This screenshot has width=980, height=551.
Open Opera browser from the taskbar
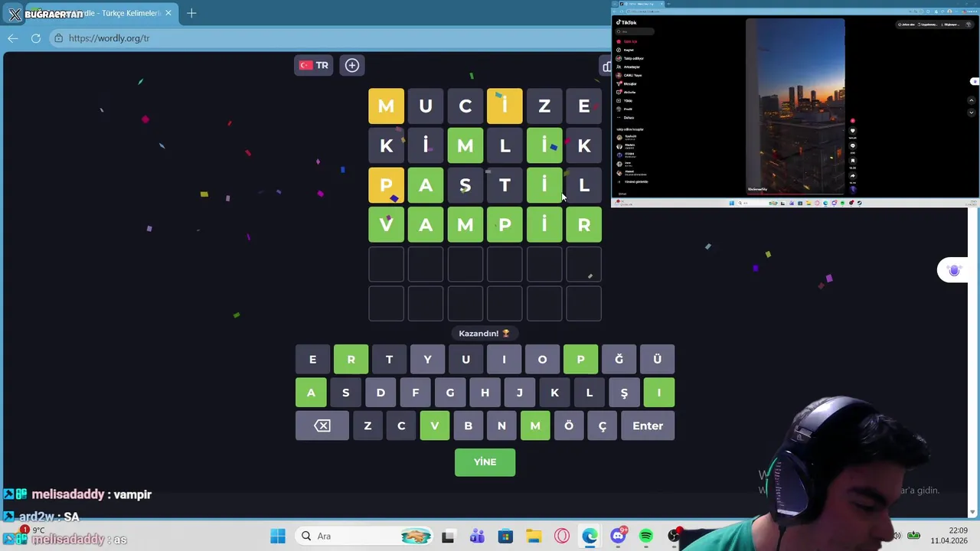click(x=562, y=536)
